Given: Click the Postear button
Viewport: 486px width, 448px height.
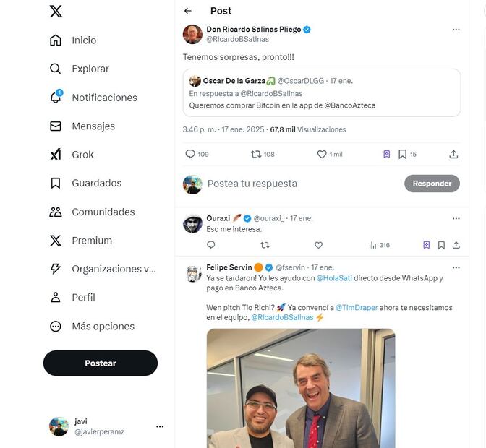Looking at the screenshot, I should 101,363.
